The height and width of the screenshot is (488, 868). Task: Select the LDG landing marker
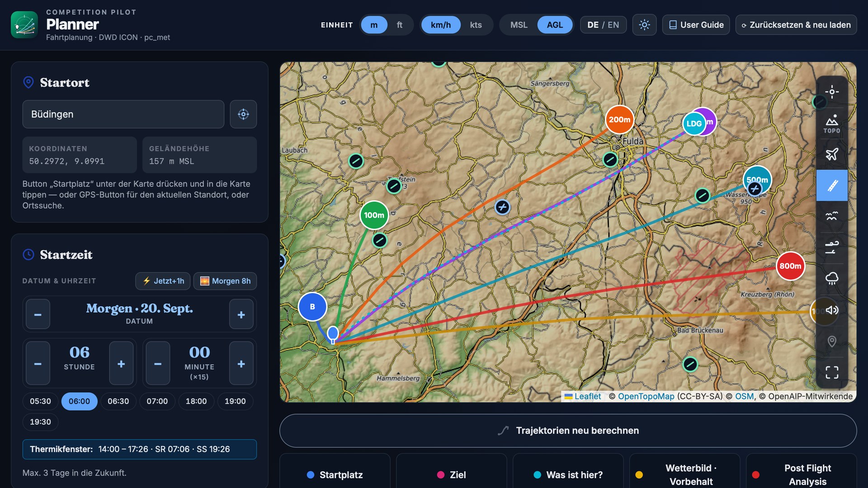[x=694, y=123]
